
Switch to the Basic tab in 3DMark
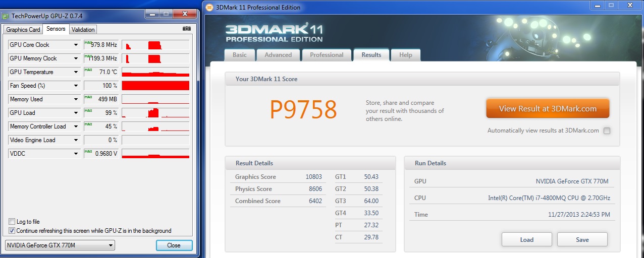click(240, 55)
